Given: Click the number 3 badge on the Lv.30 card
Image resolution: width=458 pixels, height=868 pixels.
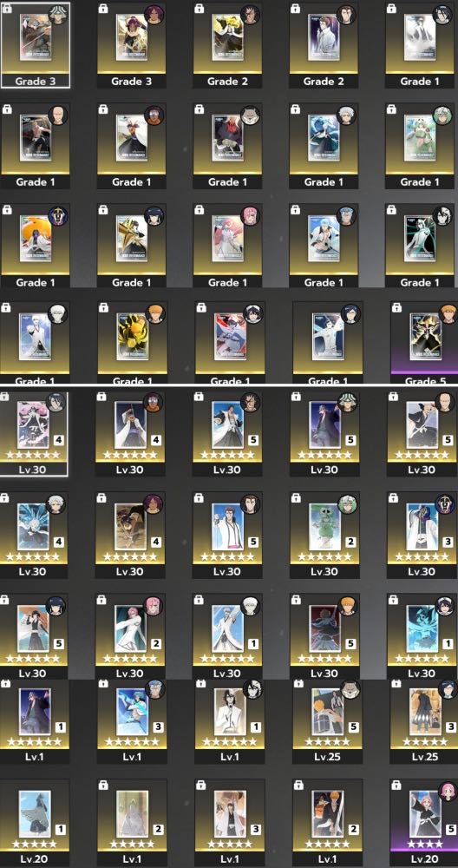Looking at the screenshot, I should tap(447, 542).
